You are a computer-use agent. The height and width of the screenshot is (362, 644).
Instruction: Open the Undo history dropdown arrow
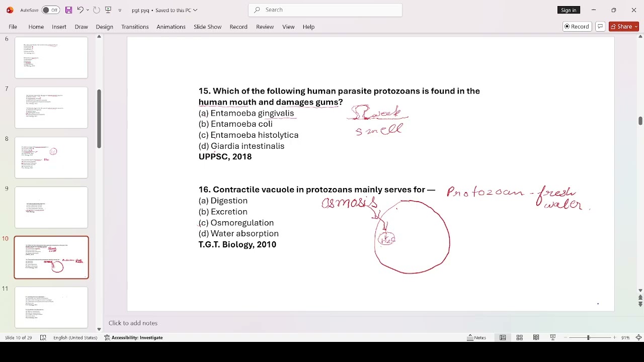pos(88,10)
